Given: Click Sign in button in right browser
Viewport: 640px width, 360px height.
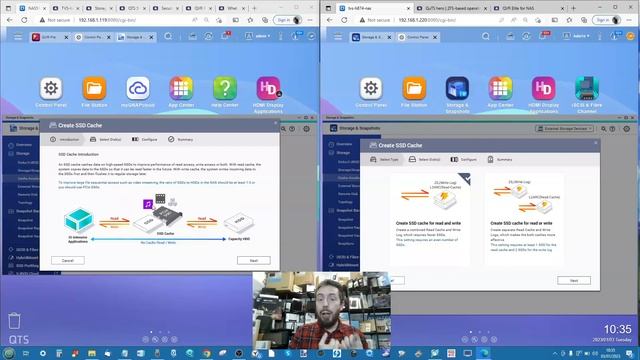Looking at the screenshot, I should (x=607, y=20).
